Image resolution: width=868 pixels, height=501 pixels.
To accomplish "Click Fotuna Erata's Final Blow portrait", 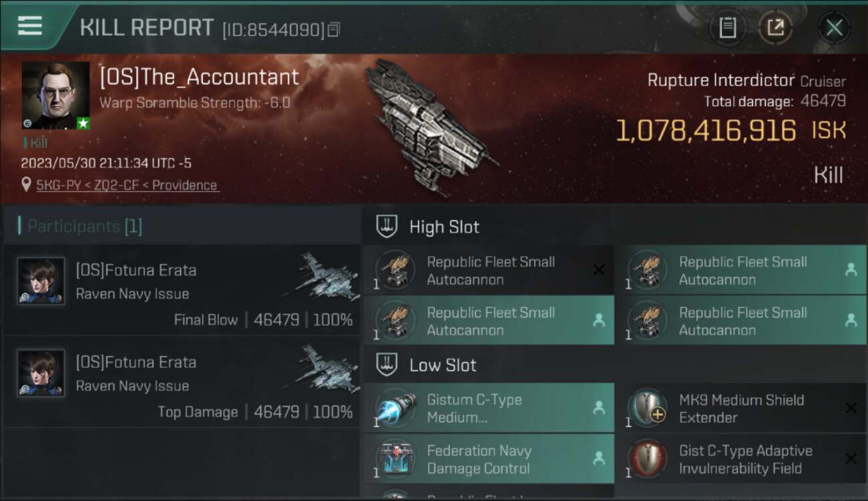I will pyautogui.click(x=41, y=281).
